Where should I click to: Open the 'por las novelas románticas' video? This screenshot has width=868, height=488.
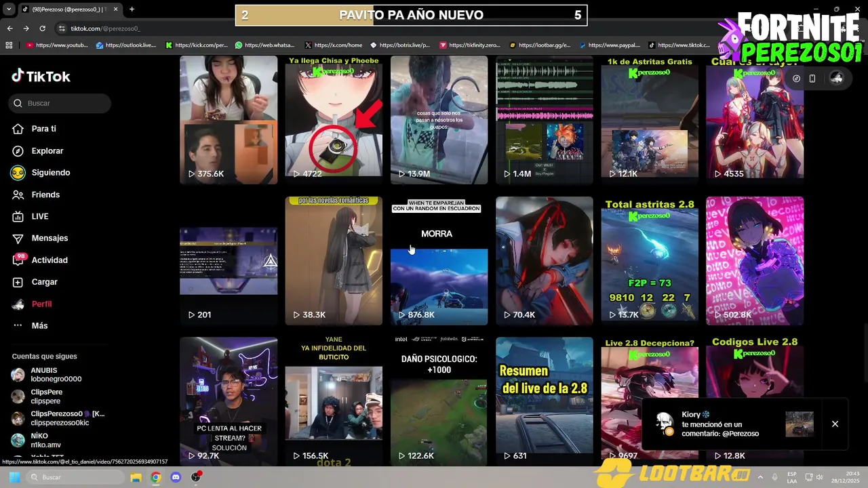coord(334,261)
